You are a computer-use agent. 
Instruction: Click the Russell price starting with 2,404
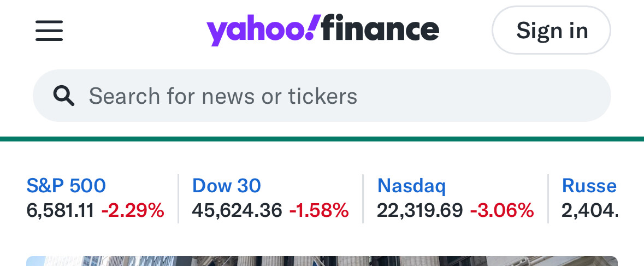[x=589, y=210]
